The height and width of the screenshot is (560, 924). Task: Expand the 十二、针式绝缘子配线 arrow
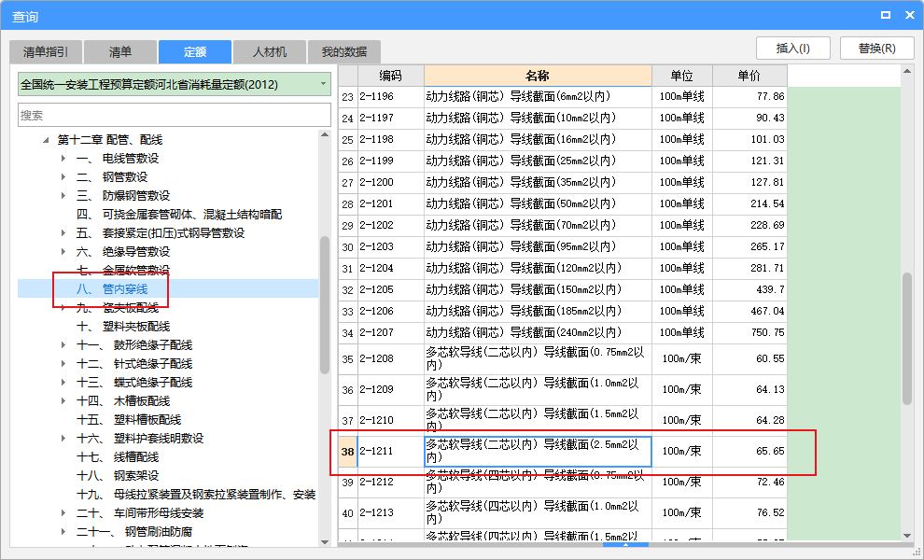tap(63, 364)
